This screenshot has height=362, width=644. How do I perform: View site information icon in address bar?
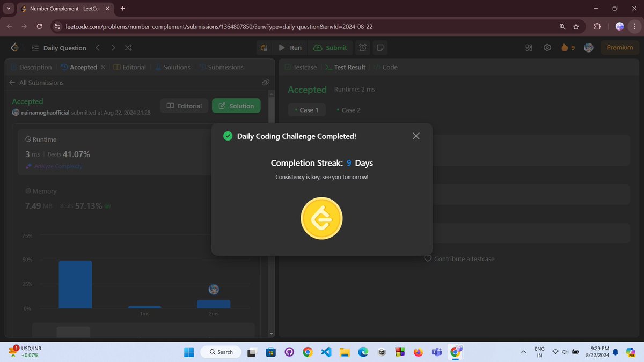point(57,26)
